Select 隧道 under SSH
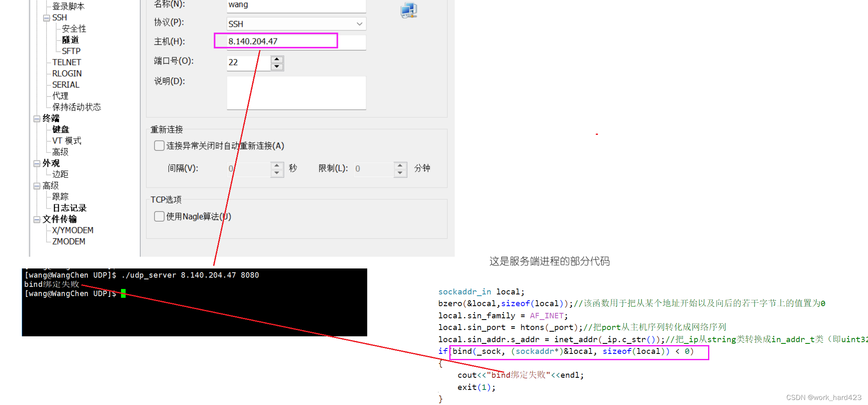Image resolution: width=868 pixels, height=405 pixels. click(x=70, y=40)
